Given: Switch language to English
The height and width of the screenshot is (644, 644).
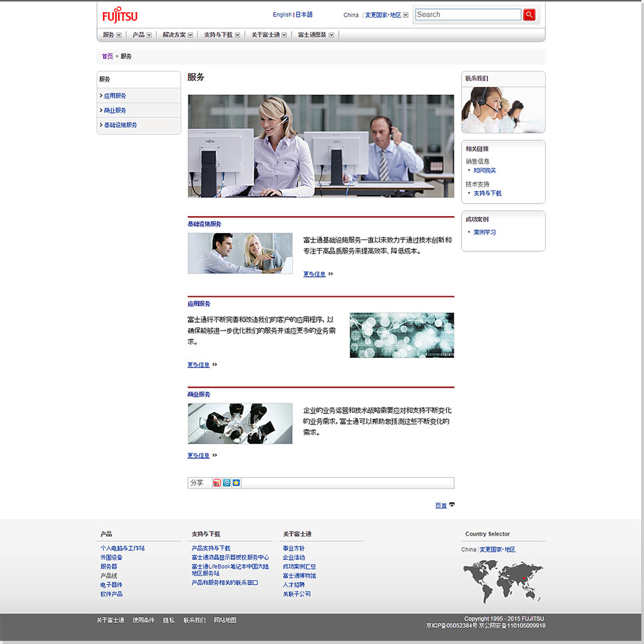Looking at the screenshot, I should tap(282, 15).
